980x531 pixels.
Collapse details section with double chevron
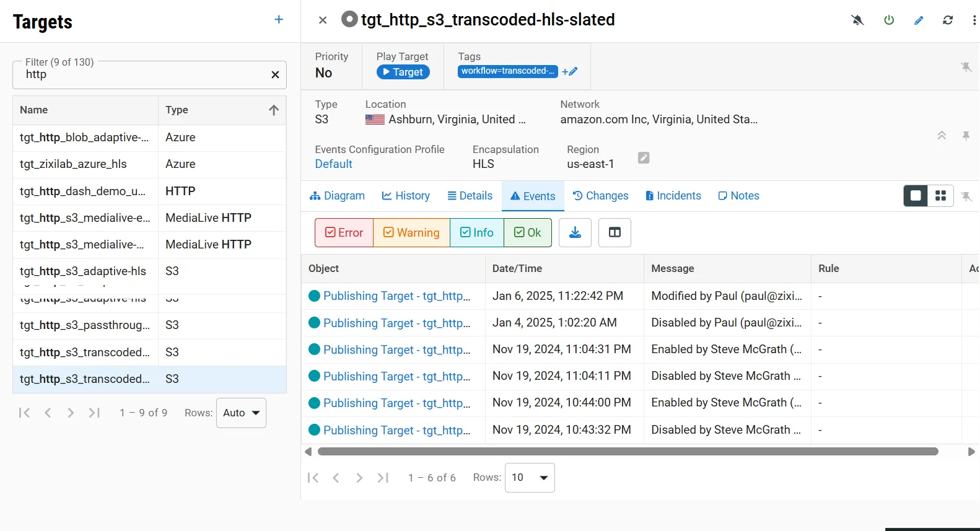942,136
